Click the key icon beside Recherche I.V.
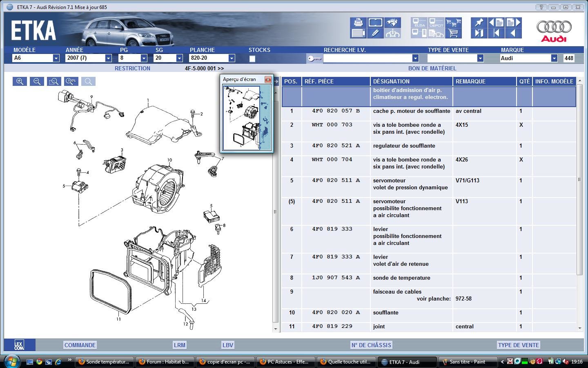The height and width of the screenshot is (368, 588). [314, 58]
